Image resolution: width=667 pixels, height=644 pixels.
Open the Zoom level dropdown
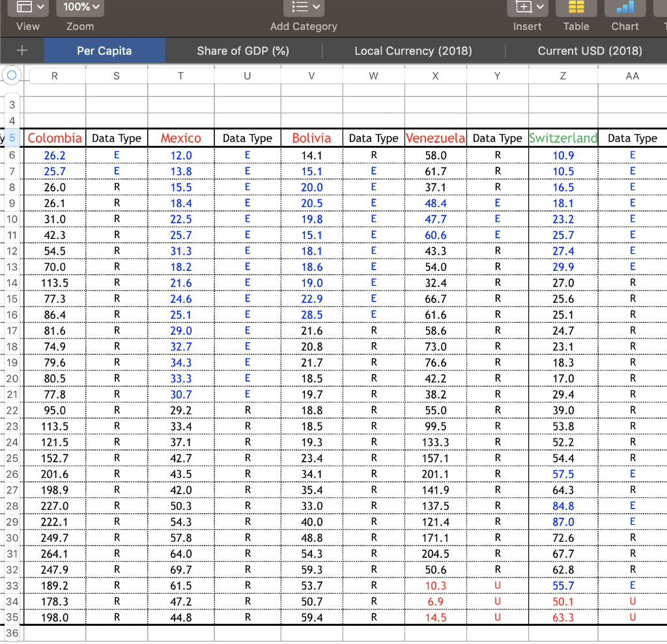point(79,8)
